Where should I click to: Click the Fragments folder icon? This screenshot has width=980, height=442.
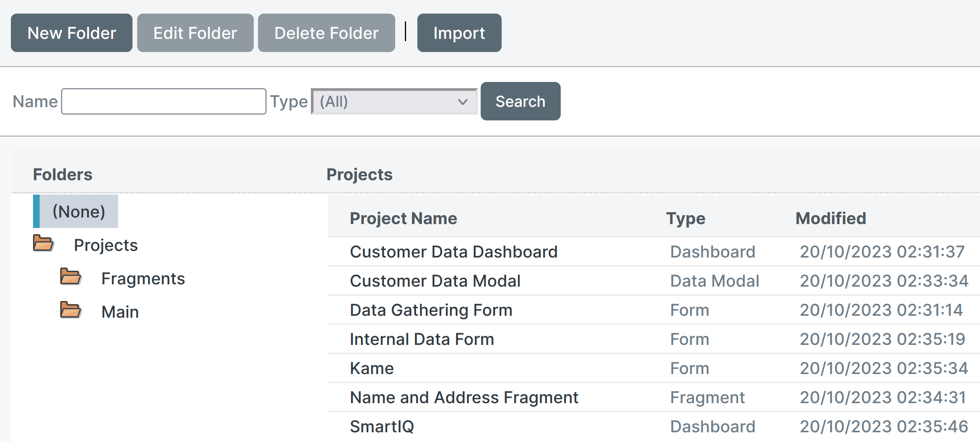[x=70, y=277]
